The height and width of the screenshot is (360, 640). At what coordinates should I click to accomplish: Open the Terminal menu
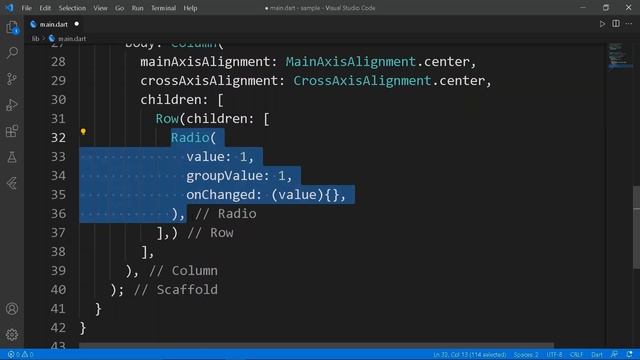coord(163,8)
